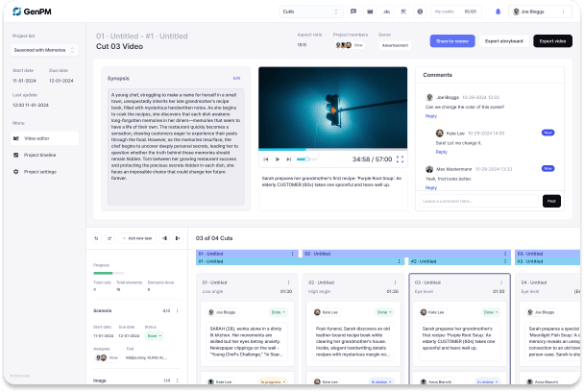
Task: Click the Add new task button
Action: coord(137,238)
